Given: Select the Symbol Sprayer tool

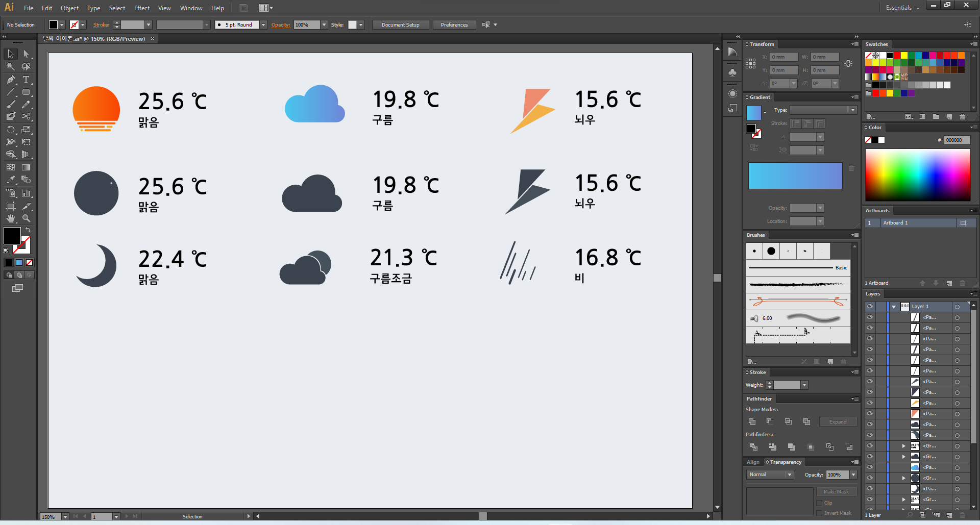Looking at the screenshot, I should [x=10, y=193].
